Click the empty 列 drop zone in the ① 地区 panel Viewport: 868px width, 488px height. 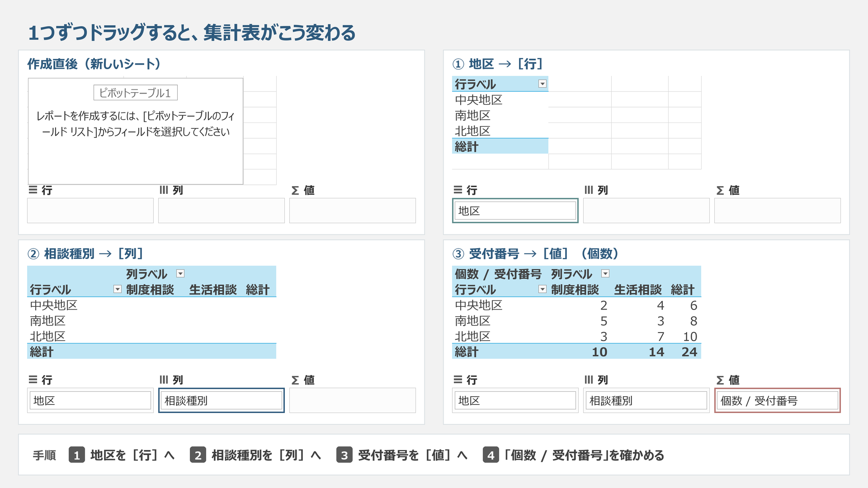coord(646,211)
